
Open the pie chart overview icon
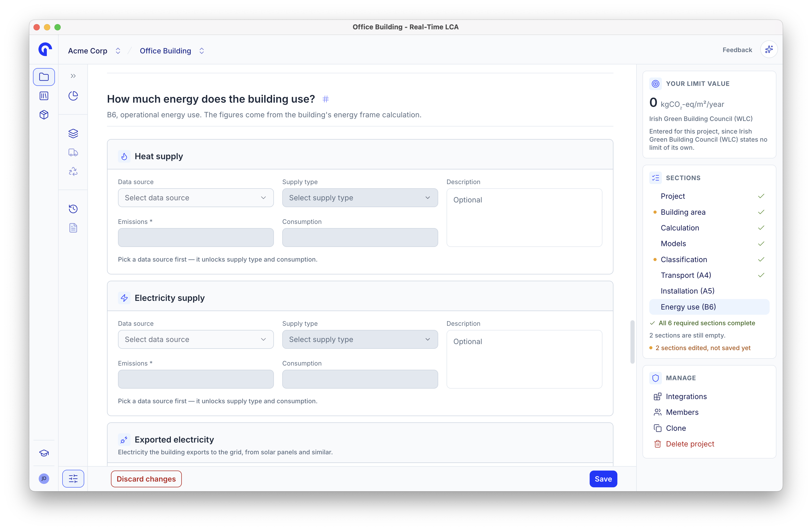click(73, 96)
